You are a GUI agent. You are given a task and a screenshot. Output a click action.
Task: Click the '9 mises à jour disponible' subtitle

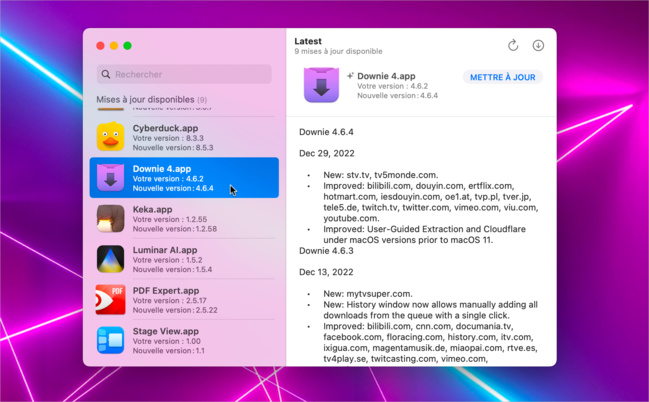pos(338,51)
